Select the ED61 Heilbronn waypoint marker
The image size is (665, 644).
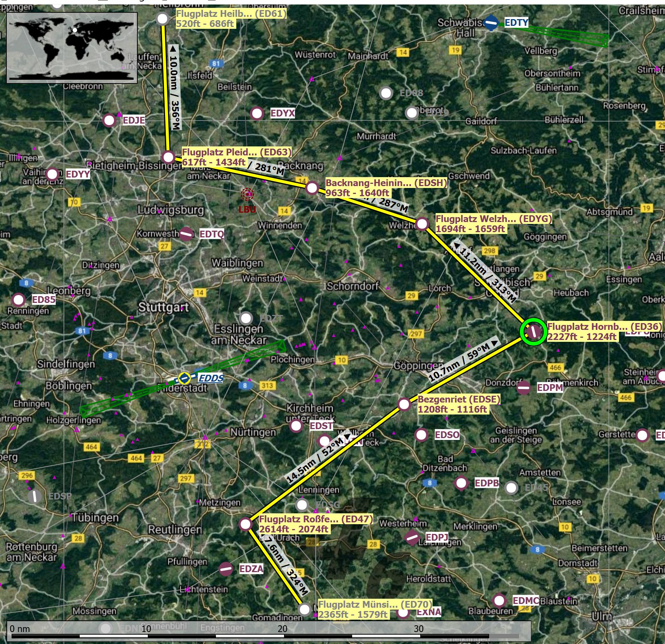click(x=162, y=18)
